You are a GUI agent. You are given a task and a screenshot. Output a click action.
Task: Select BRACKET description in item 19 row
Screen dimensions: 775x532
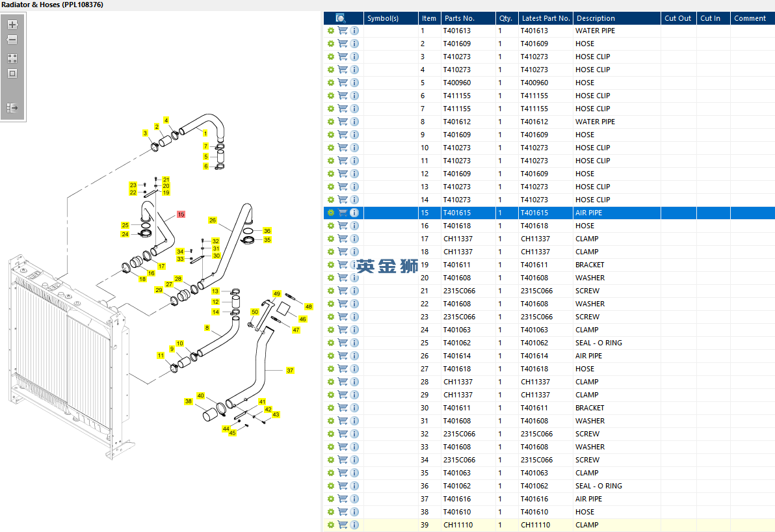click(590, 265)
